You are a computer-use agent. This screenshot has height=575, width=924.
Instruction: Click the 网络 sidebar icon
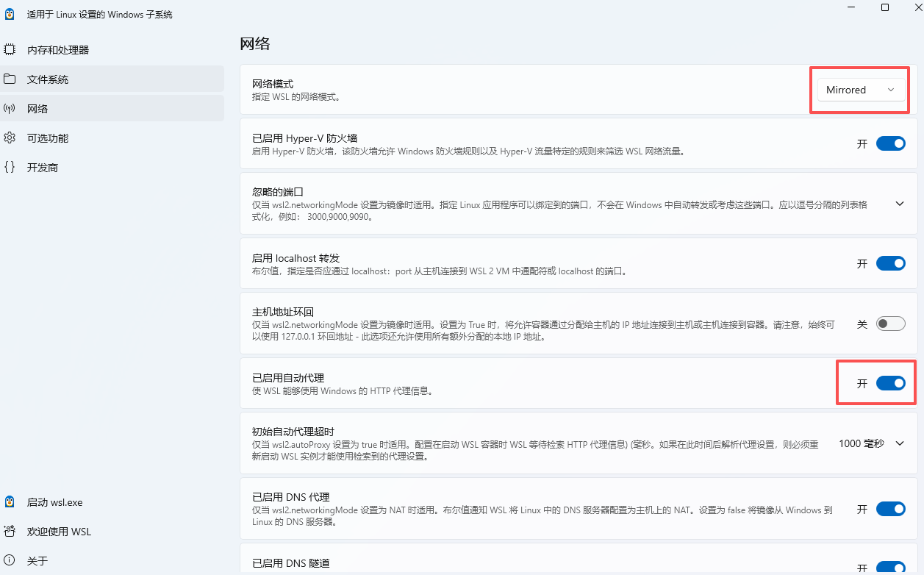click(10, 108)
